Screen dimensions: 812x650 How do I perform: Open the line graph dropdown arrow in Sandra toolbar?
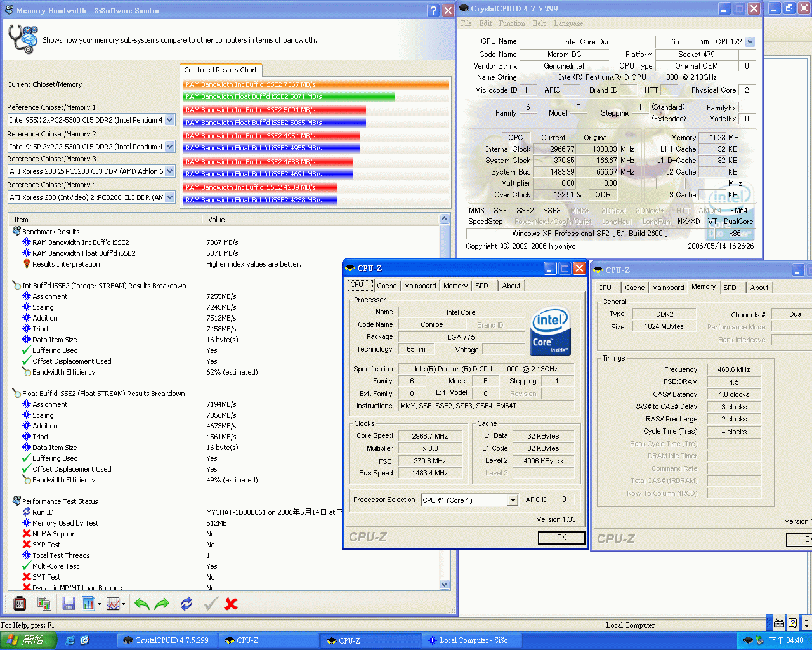pos(123,604)
